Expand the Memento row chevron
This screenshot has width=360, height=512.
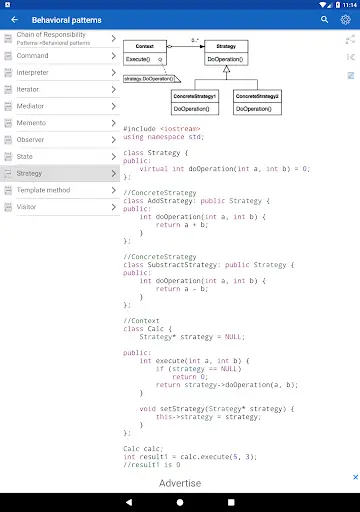click(114, 123)
